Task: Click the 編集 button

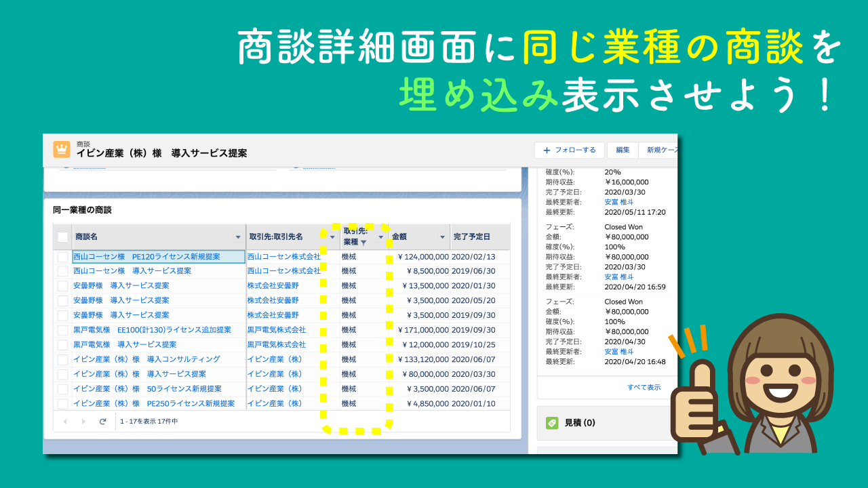Action: pos(623,150)
